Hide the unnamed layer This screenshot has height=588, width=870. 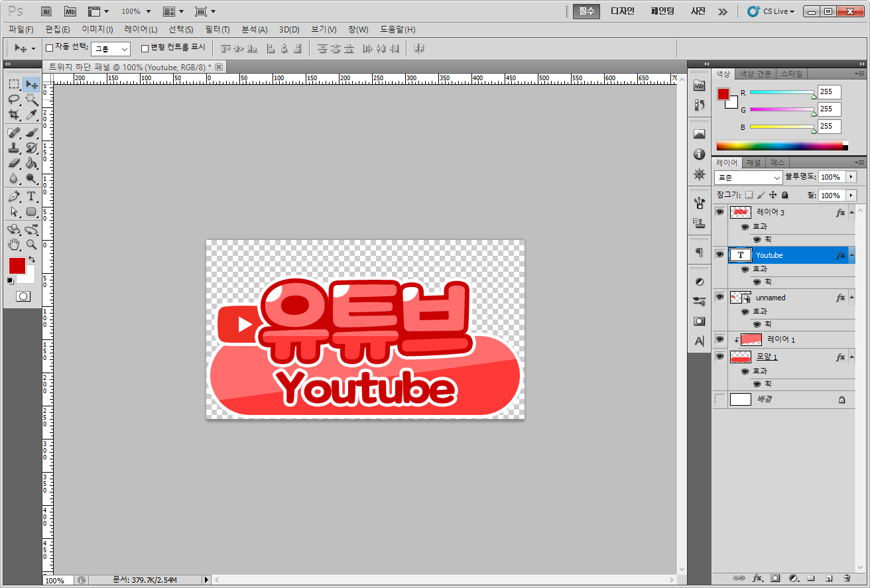pos(719,297)
